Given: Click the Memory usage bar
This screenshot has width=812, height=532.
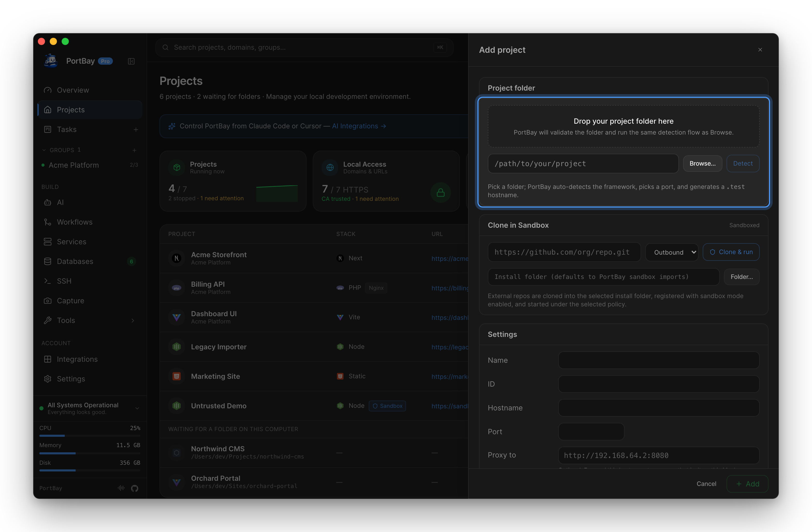Looking at the screenshot, I should pos(90,453).
